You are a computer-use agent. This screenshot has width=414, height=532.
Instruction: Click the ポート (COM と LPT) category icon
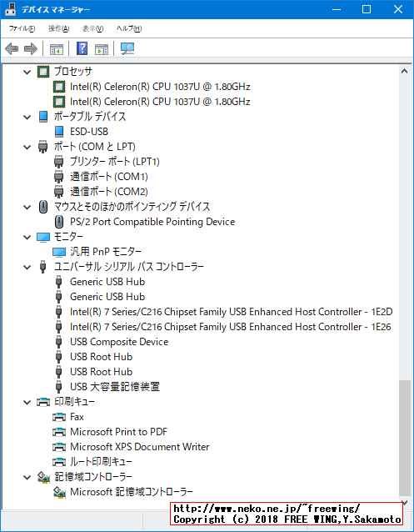(42, 147)
